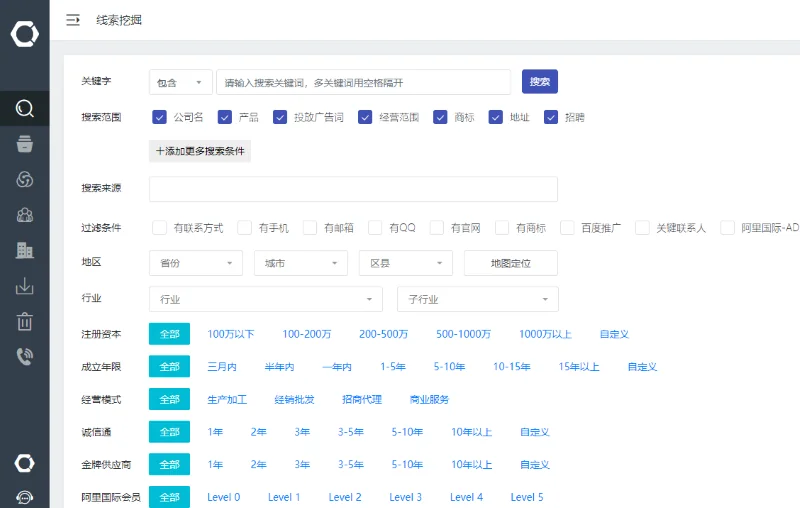The image size is (800, 508).
Task: Uncheck the 公司名 search scope checkbox
Action: (x=159, y=117)
